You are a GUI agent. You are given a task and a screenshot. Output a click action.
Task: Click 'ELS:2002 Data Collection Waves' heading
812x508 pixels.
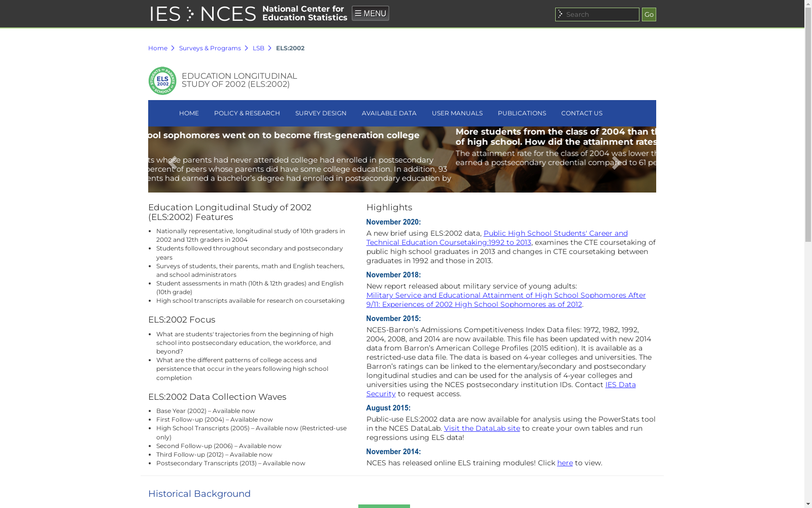217,397
